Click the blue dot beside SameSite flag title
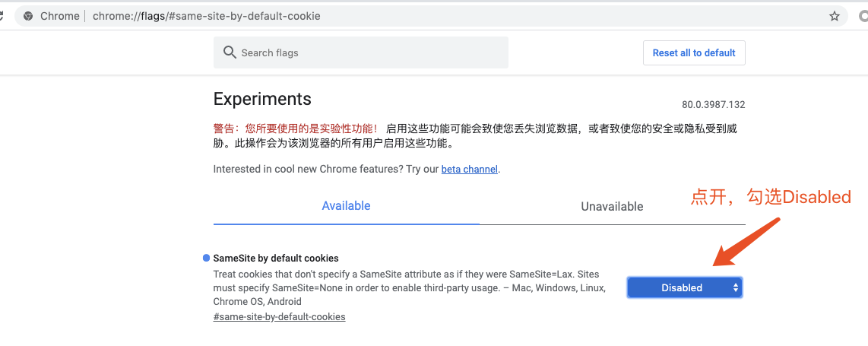This screenshot has width=868, height=346. 207,258
